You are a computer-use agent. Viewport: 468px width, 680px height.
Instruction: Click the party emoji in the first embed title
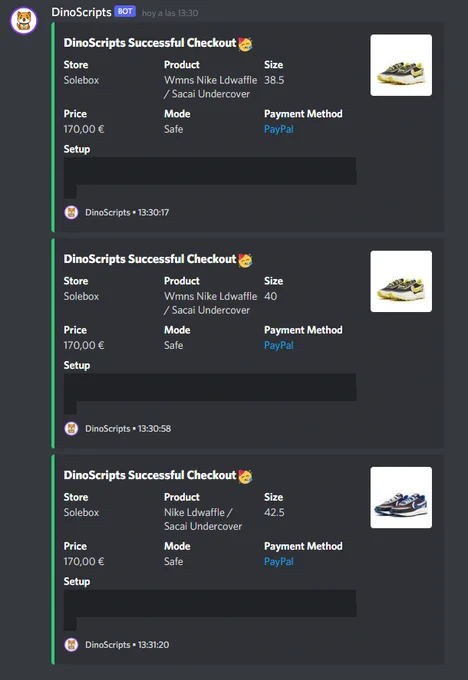pyautogui.click(x=245, y=44)
